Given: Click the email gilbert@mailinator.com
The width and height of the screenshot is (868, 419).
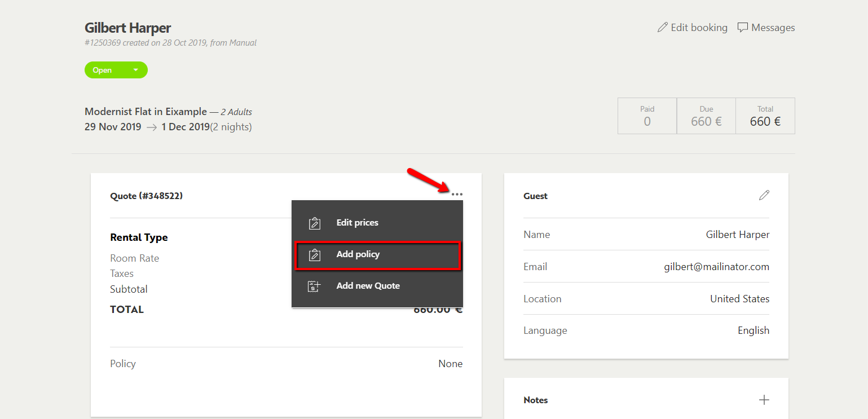Looking at the screenshot, I should point(717,267).
